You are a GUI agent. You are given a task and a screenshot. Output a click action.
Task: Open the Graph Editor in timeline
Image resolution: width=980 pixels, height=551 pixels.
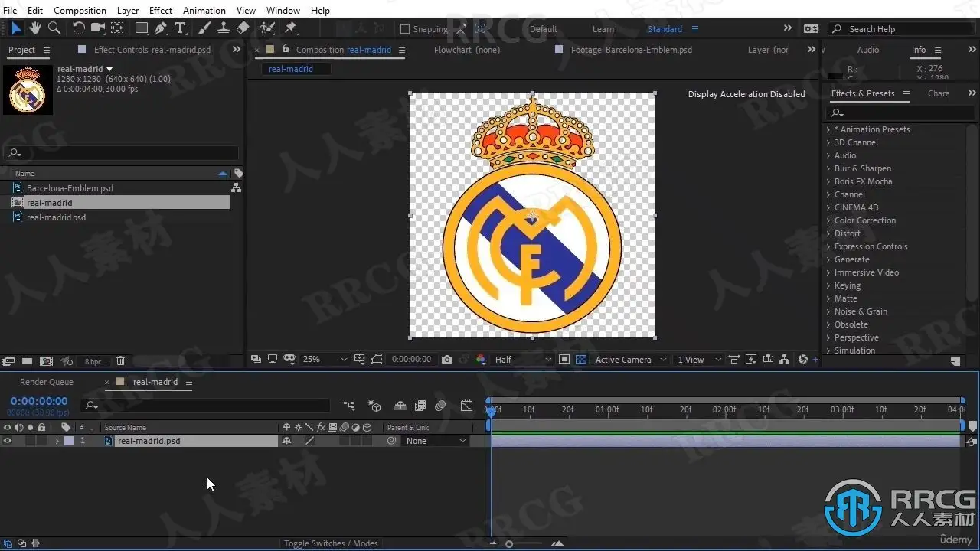tap(466, 406)
